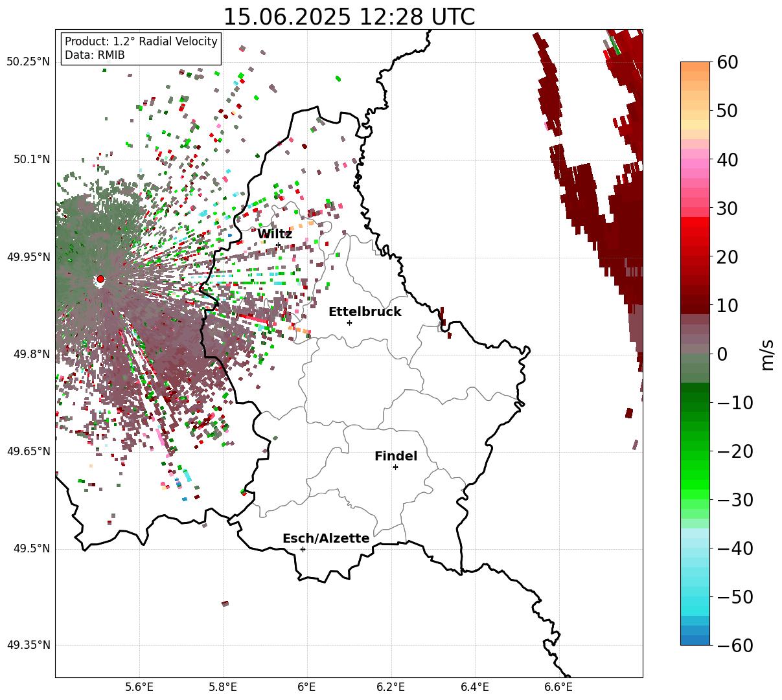
Task: Click the m/s colorbar unit label
Action: coord(767,354)
